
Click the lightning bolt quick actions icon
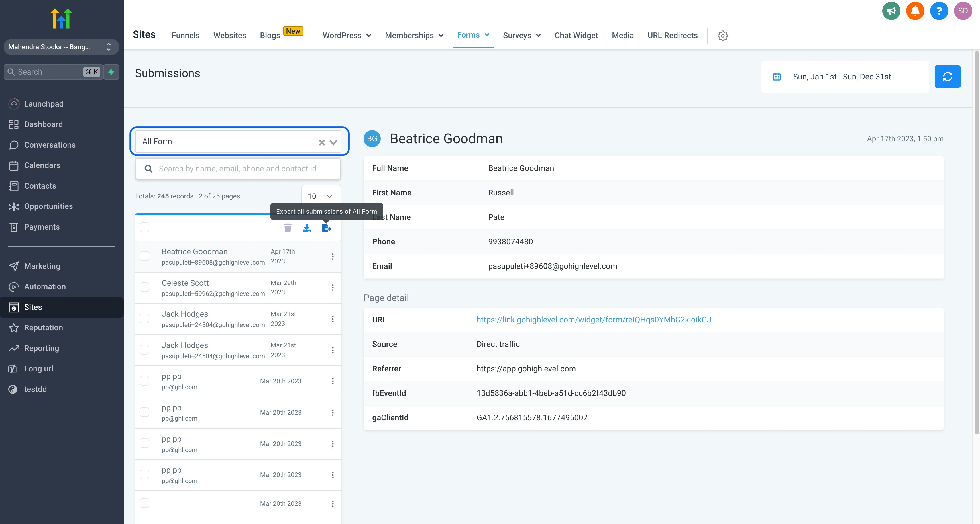111,72
